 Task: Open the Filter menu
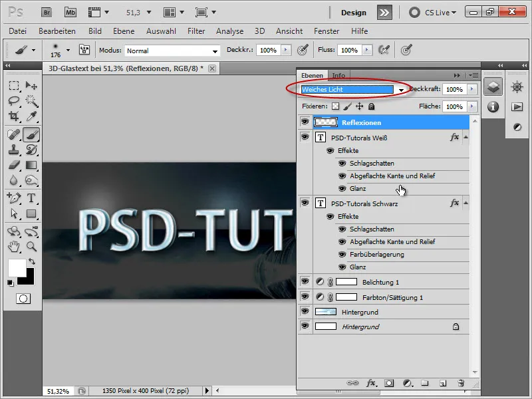click(196, 31)
